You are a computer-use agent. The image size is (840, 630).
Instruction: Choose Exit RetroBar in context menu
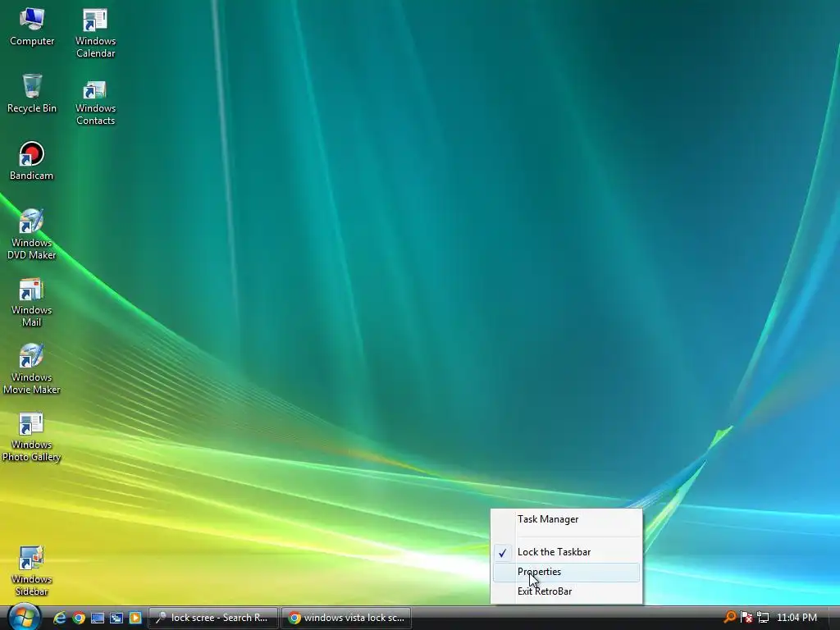[x=566, y=591]
